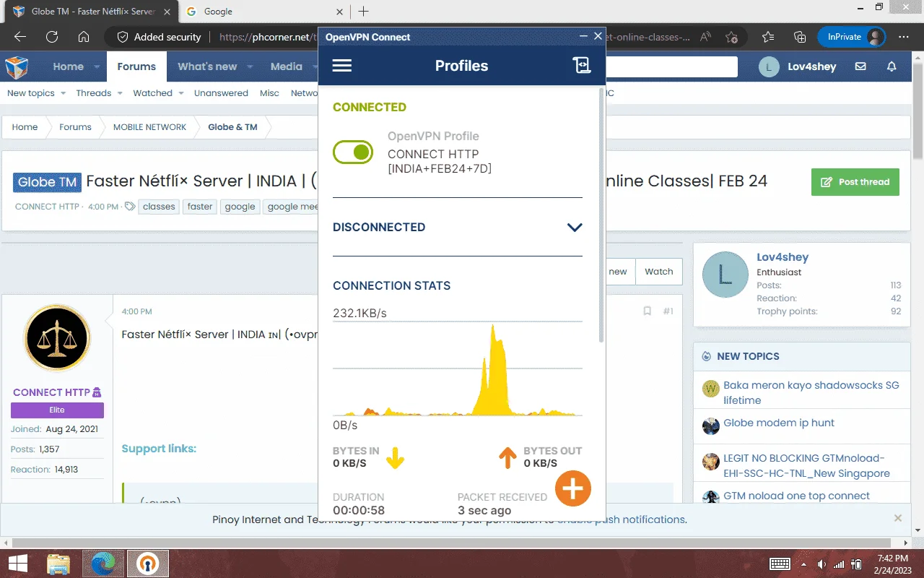Click the Watch thread button
Viewport: 924px width, 578px height.
(659, 272)
